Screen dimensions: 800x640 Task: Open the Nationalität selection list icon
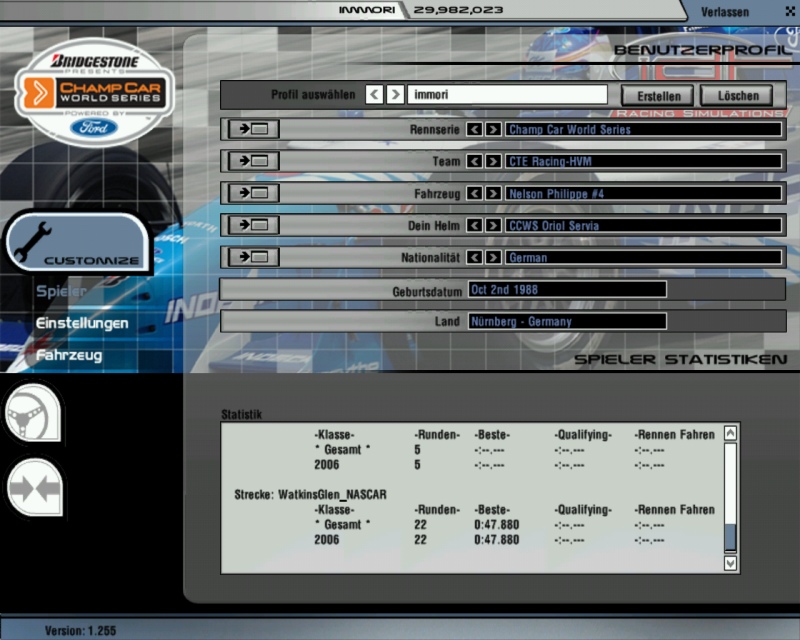[x=252, y=258]
